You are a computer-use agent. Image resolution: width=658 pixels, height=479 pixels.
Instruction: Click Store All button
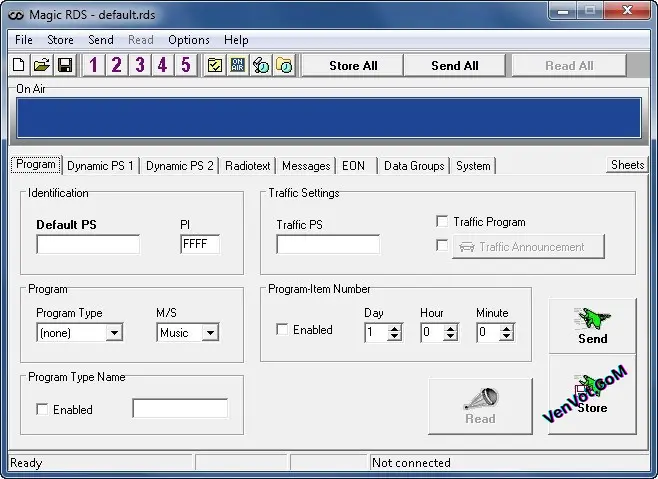[x=353, y=65]
